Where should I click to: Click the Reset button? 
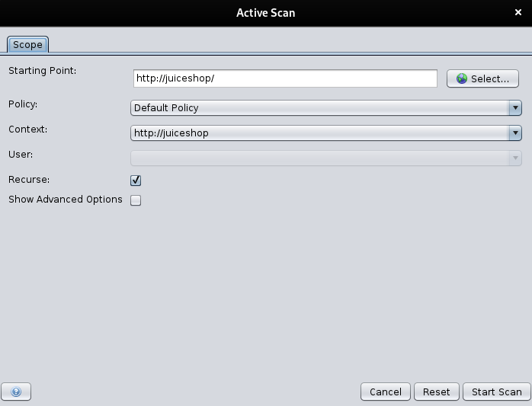point(436,392)
